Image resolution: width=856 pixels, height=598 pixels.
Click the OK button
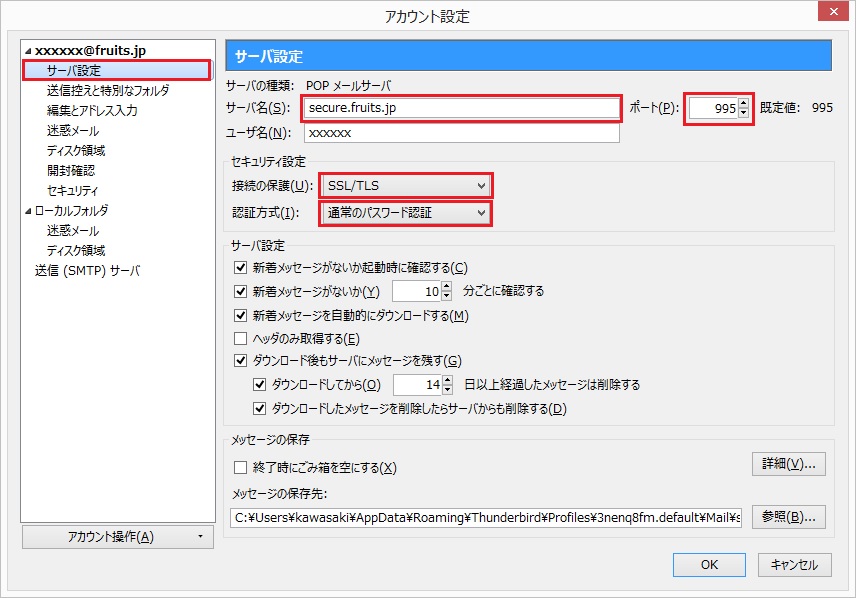pos(709,565)
